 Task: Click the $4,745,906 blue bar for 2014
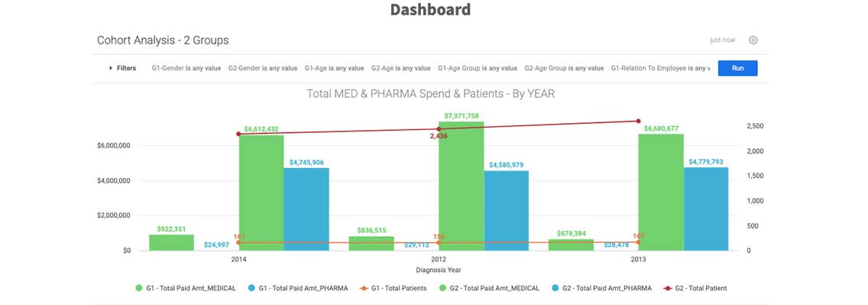click(x=306, y=209)
